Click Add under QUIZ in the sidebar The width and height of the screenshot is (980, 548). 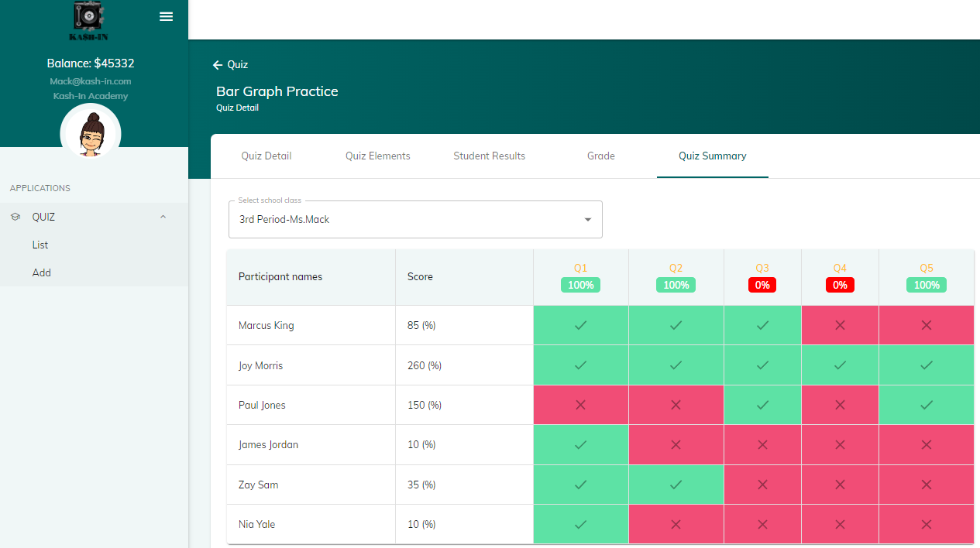[41, 272]
